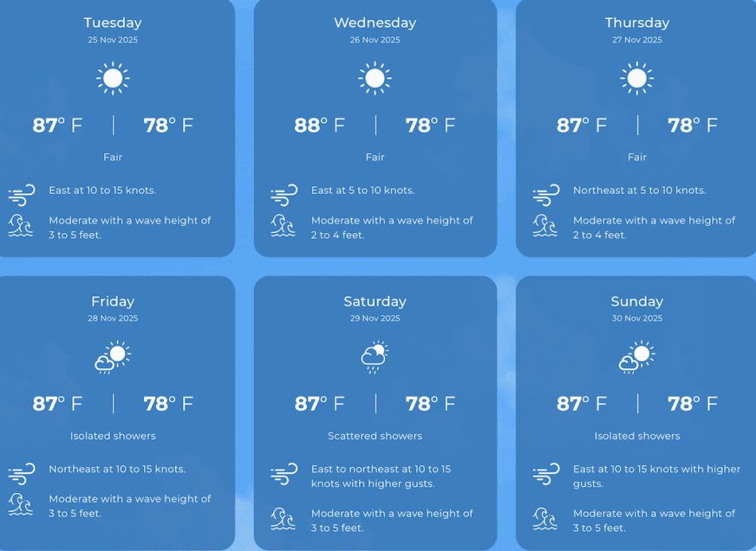Click Friday's isolated showers icon

113,357
